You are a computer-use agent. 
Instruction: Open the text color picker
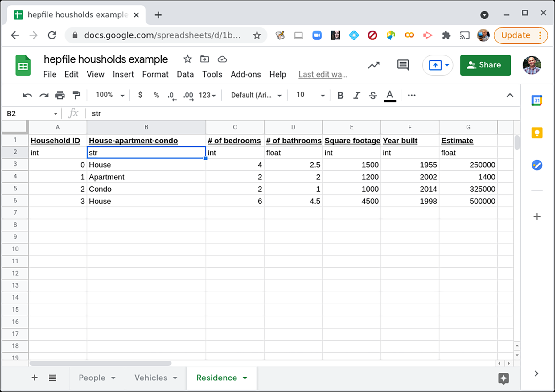[390, 96]
